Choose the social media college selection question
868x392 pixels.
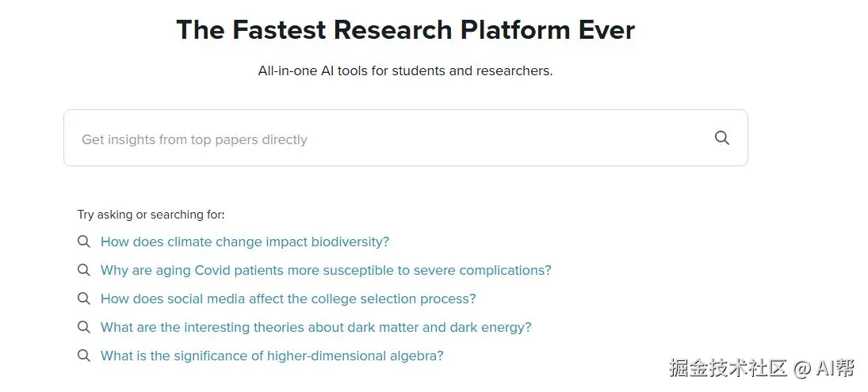[x=288, y=299]
